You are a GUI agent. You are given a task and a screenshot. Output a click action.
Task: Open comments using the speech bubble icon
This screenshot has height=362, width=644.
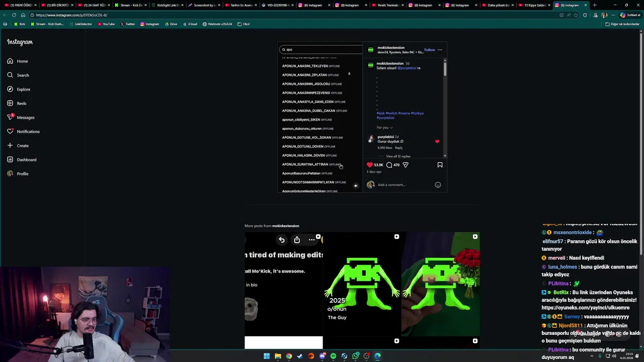[389, 165]
